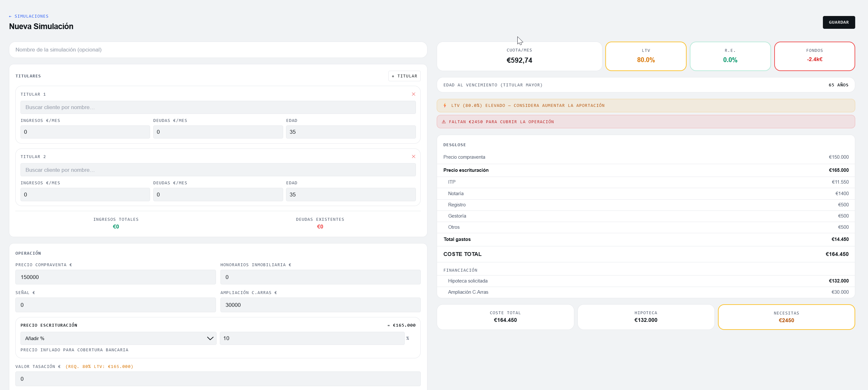Click the COSTE TOTAL €164.450 row

tap(646, 254)
